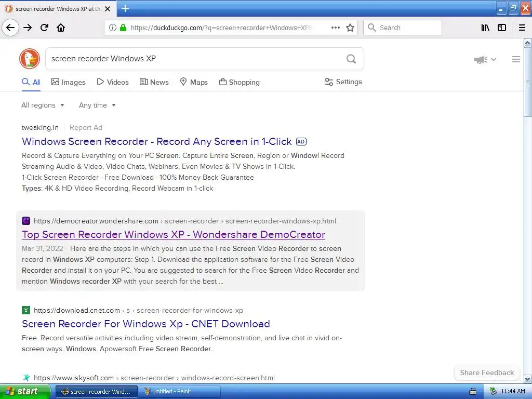Screen dimensions: 532x399
Task: Close the screen recorder search tab
Action: tap(108, 9)
